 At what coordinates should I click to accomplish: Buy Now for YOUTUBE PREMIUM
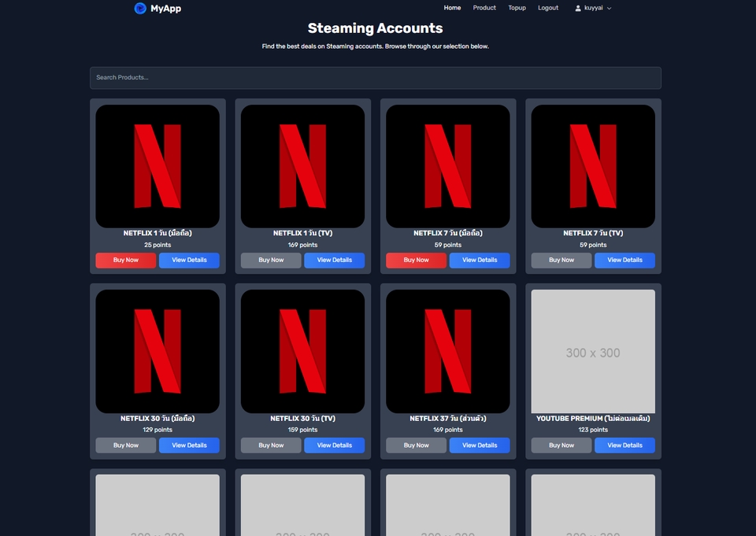(x=561, y=445)
